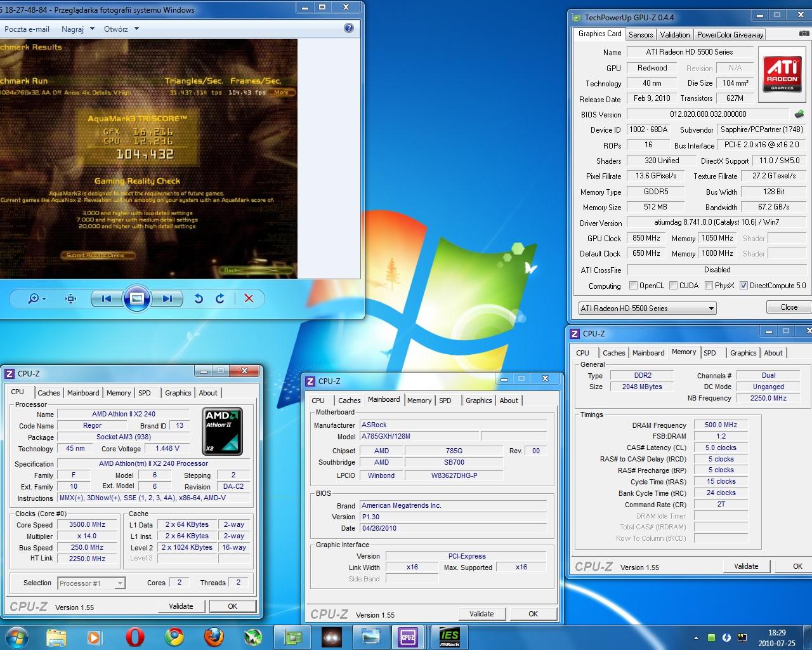The image size is (812, 650).
Task: Toggle the PhysX checkbox in GPU-Z
Action: (709, 286)
